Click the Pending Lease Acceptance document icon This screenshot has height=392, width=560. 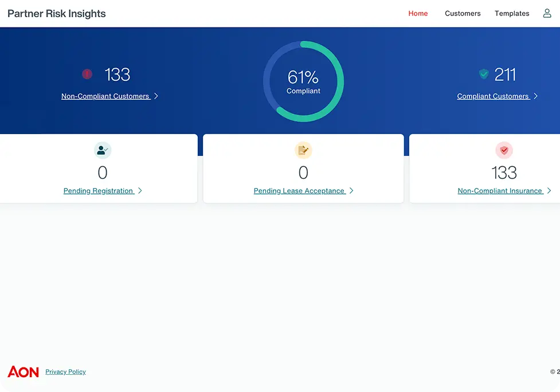[303, 150]
